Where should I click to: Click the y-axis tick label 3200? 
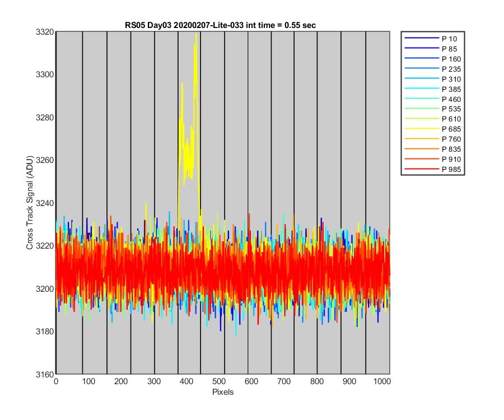click(45, 289)
